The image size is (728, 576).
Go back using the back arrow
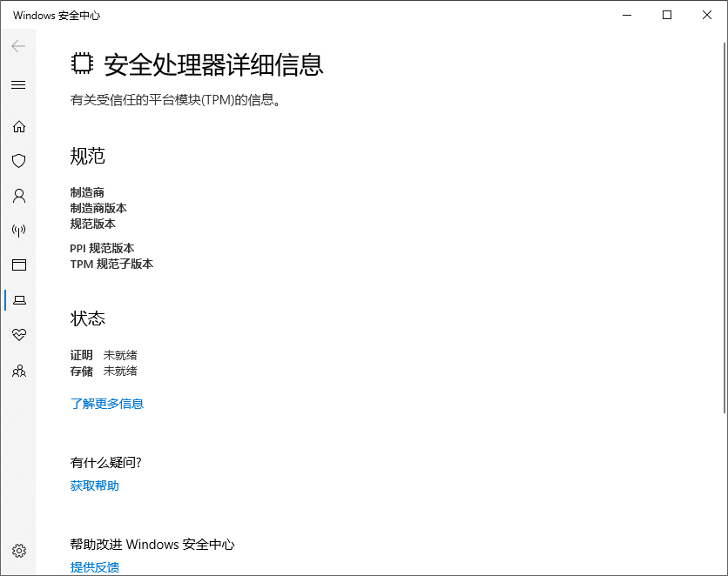[x=18, y=46]
